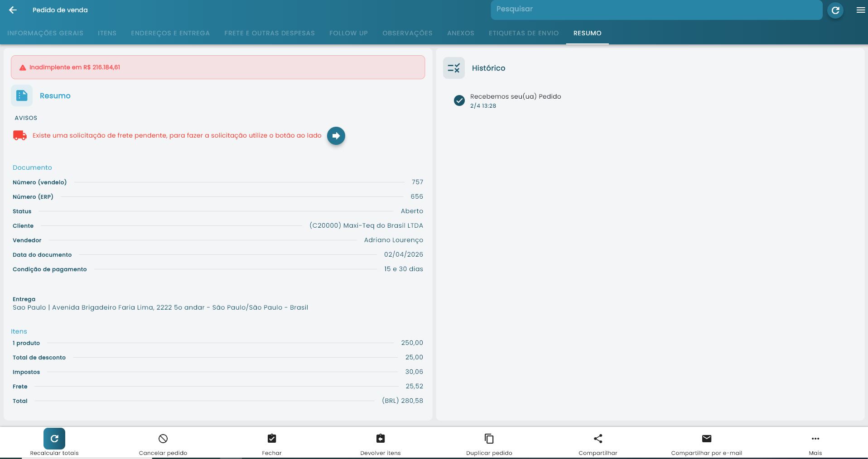Click the Compartilhar share icon
The image size is (868, 459).
pyautogui.click(x=598, y=439)
